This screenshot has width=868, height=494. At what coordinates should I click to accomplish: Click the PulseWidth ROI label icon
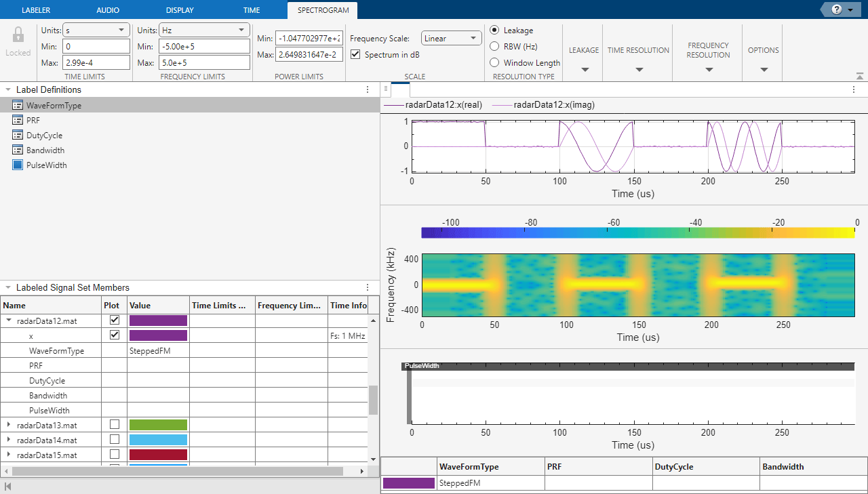(18, 165)
